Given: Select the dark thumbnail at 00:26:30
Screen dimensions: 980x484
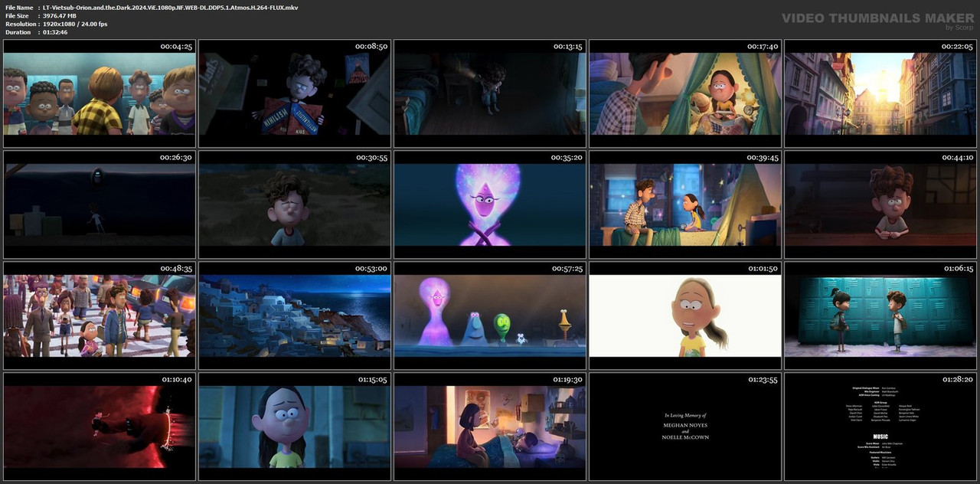Looking at the screenshot, I should (100, 204).
